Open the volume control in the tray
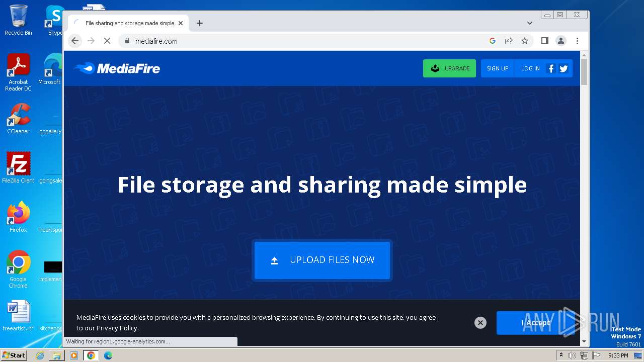 [572, 355]
